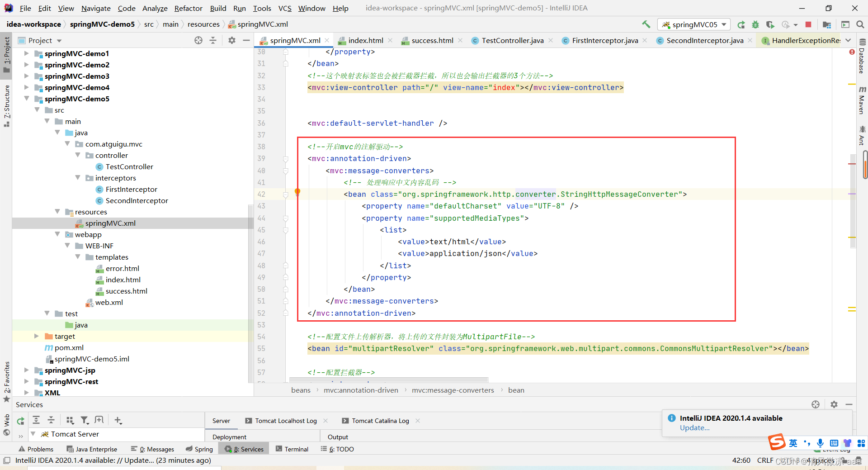Open Services panel settings gear
The image size is (868, 470).
pyautogui.click(x=834, y=404)
